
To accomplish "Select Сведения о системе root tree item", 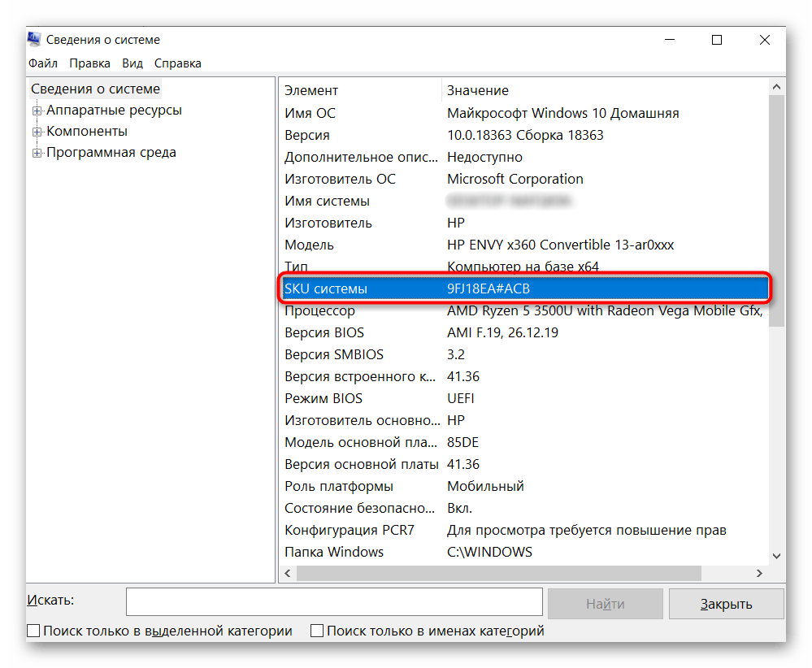I will point(95,89).
